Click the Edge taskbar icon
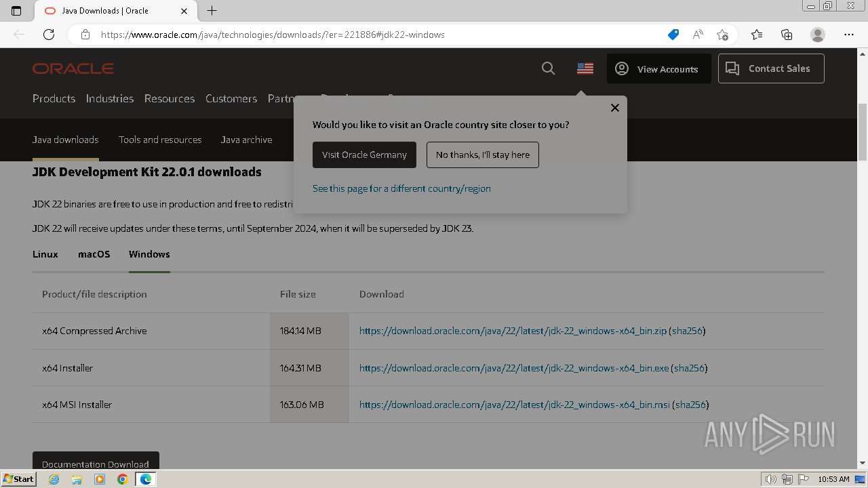The width and height of the screenshot is (868, 488). click(x=145, y=479)
